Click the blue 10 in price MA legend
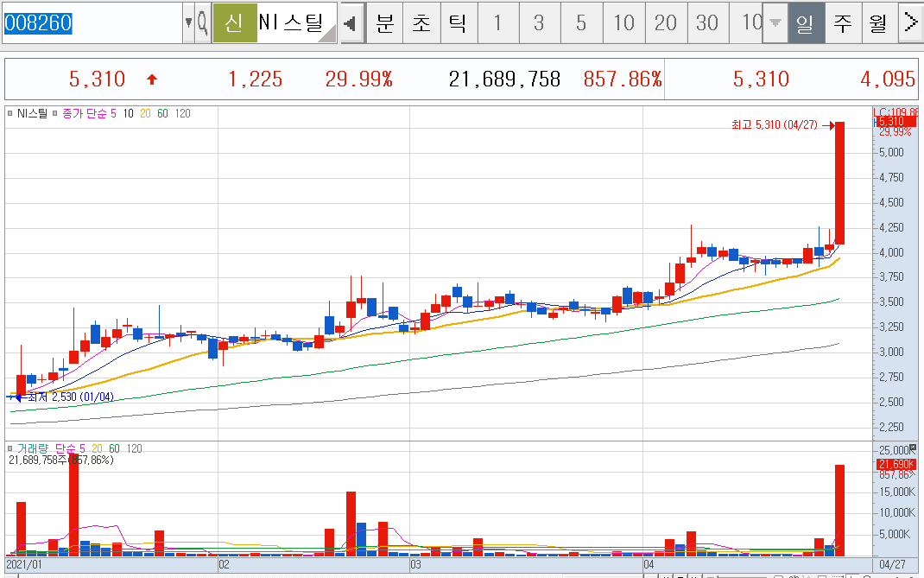Image resolution: width=924 pixels, height=578 pixels. coord(129,113)
